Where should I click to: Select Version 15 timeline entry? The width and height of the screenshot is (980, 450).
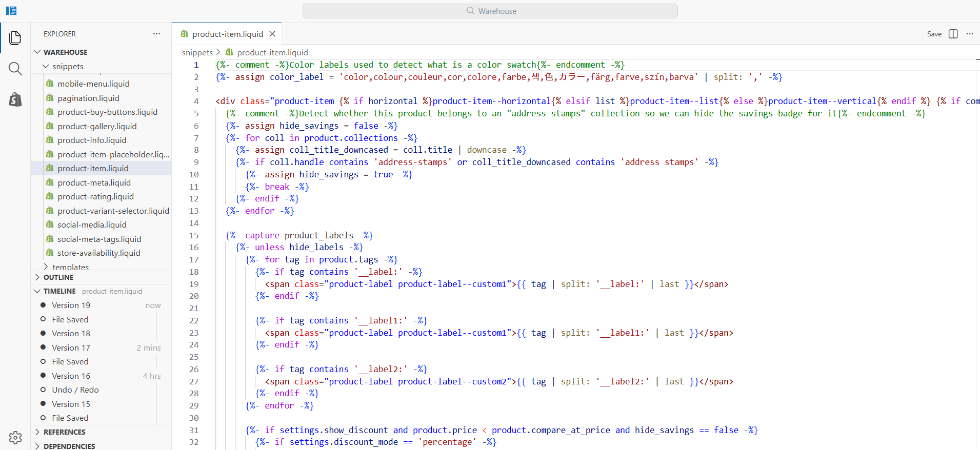pyautogui.click(x=101, y=404)
